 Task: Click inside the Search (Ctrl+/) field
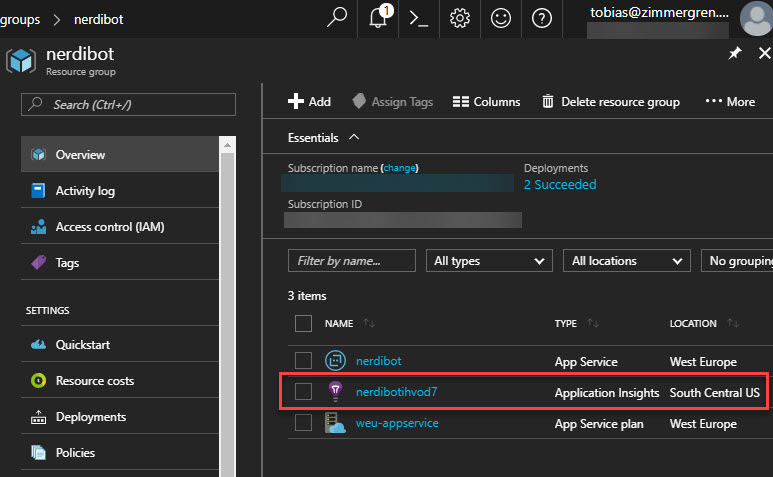pyautogui.click(x=128, y=104)
